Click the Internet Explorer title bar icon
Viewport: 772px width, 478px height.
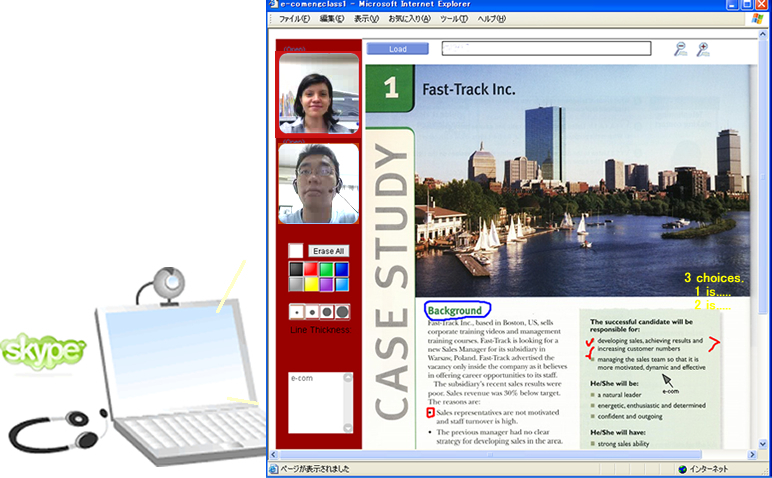(274, 4)
